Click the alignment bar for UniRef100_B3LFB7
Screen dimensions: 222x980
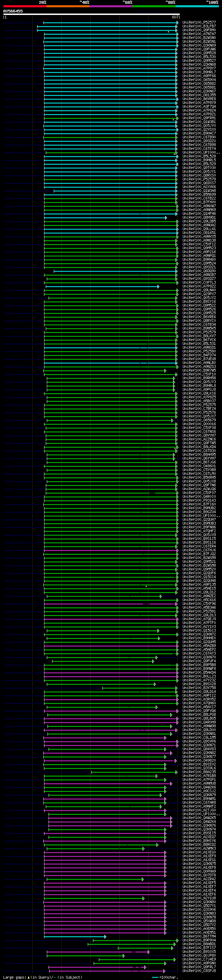coord(108,27)
